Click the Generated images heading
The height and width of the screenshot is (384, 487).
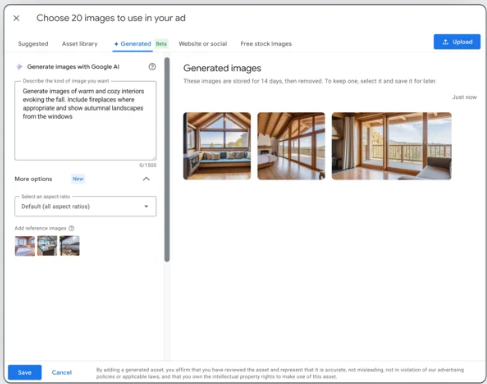point(222,68)
